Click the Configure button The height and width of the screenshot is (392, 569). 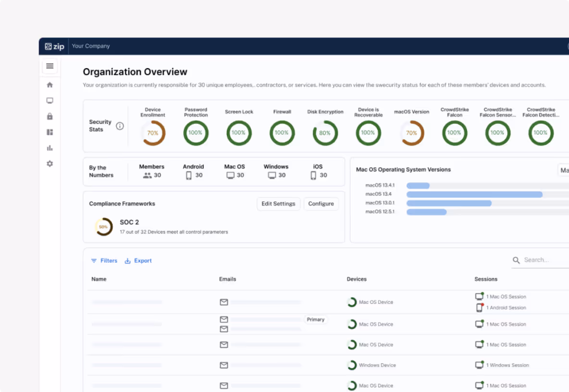click(x=321, y=204)
